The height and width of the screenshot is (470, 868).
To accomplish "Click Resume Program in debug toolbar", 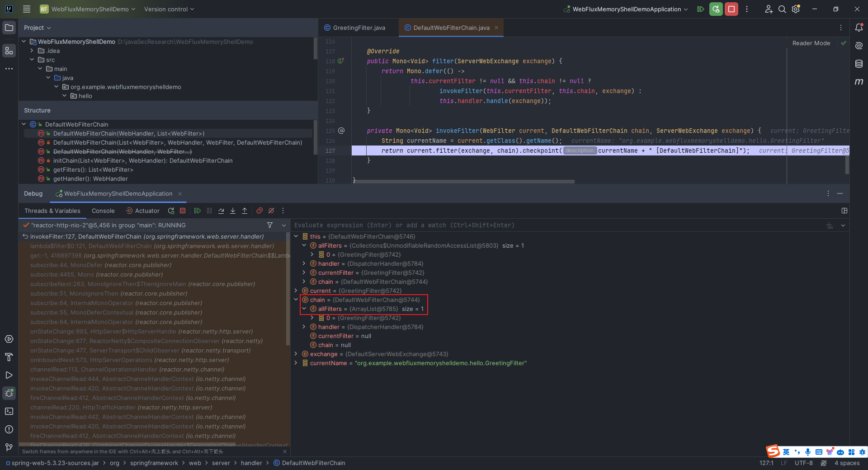I will 198,211.
